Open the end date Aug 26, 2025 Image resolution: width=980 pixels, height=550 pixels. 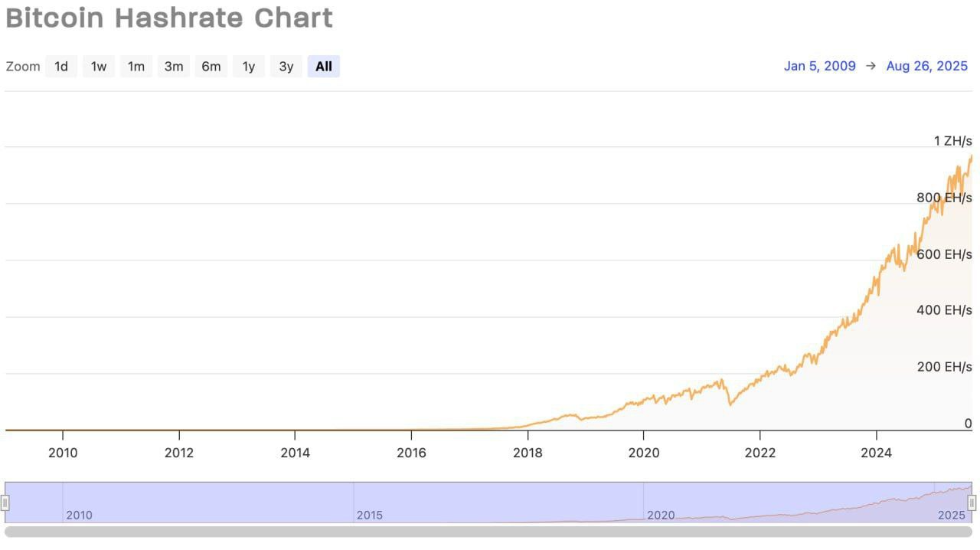pyautogui.click(x=927, y=66)
